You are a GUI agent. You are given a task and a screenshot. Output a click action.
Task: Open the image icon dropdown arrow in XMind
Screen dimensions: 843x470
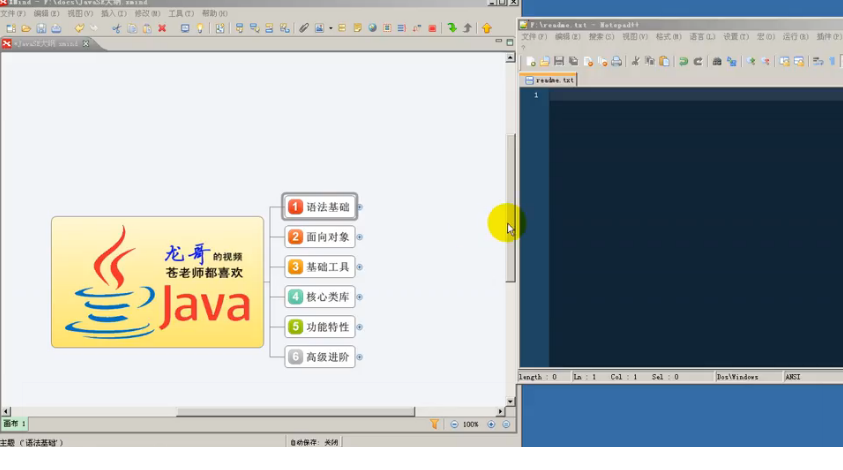pos(331,28)
